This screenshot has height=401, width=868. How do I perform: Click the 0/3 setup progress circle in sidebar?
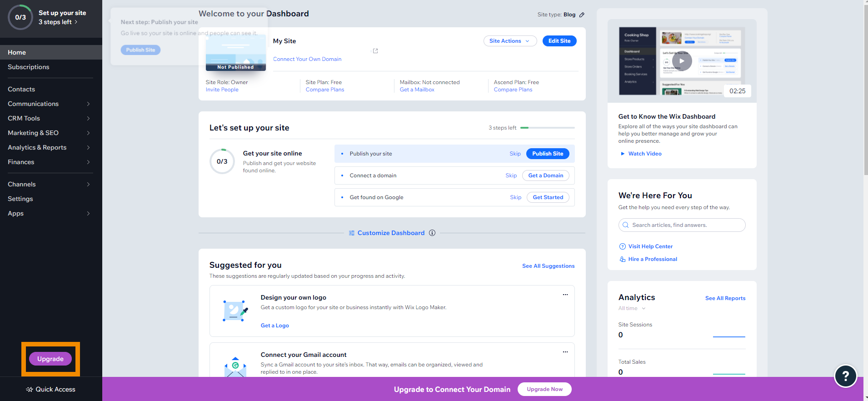point(20,17)
